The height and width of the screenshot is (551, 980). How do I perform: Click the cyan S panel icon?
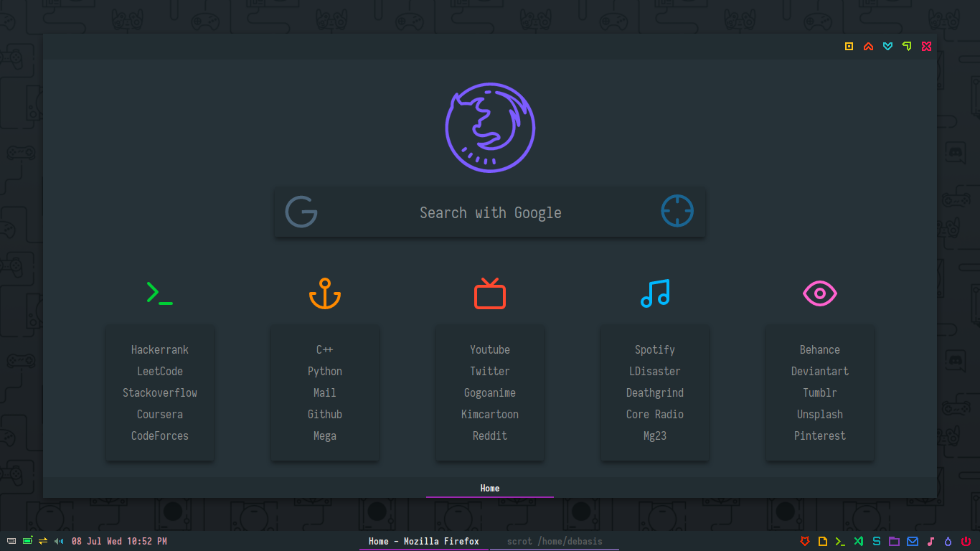[x=877, y=541]
